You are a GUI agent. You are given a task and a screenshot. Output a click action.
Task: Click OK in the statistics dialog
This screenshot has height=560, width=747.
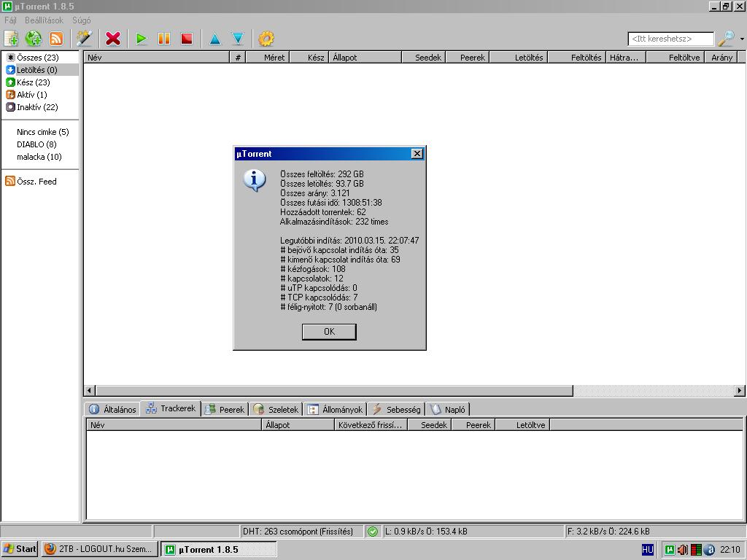click(x=329, y=332)
